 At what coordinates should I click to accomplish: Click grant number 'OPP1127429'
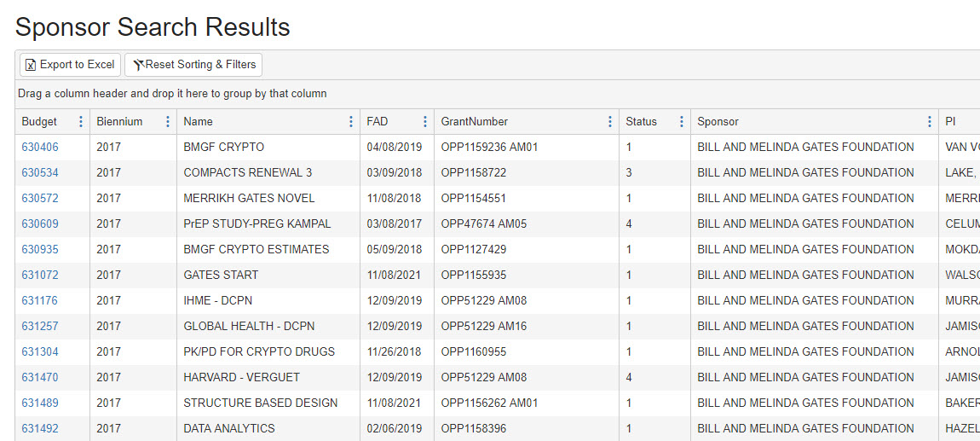tap(474, 250)
